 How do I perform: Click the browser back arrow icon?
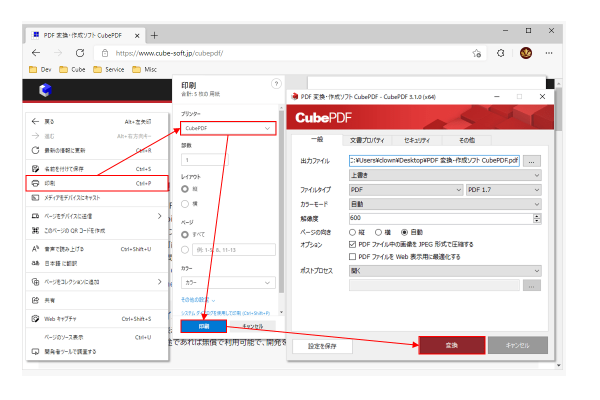(36, 53)
